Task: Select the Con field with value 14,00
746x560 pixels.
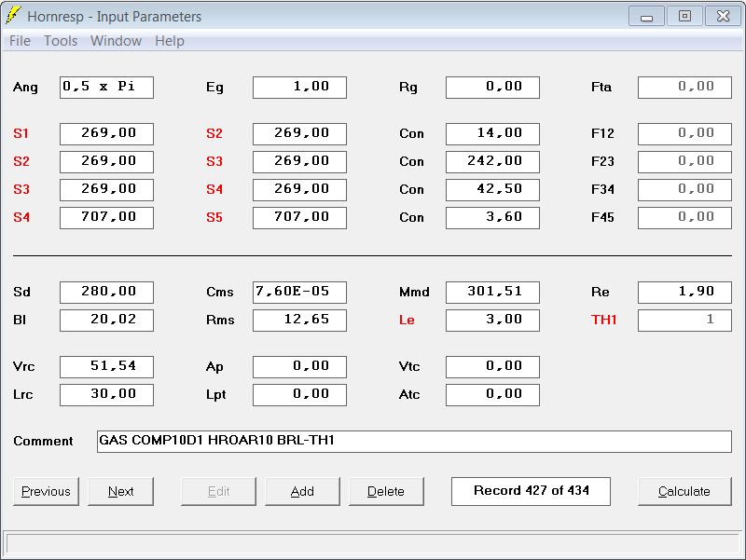Action: [492, 133]
